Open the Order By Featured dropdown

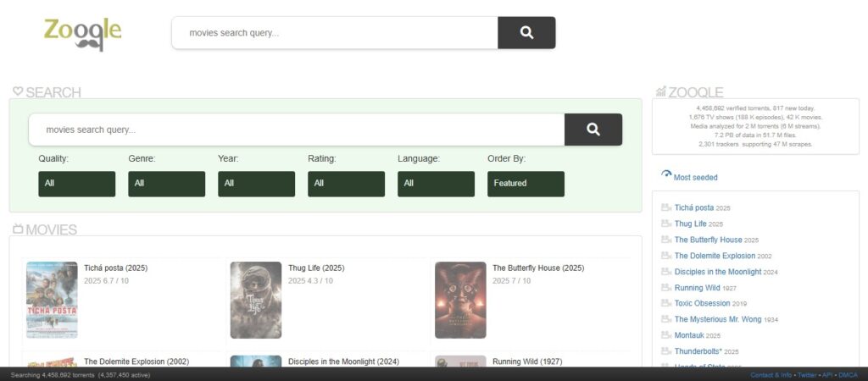[526, 184]
